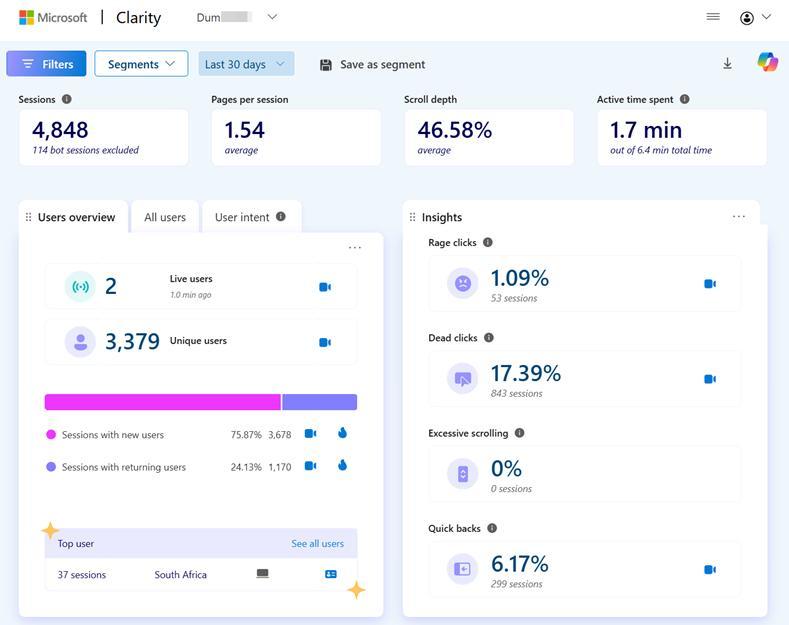This screenshot has height=625, width=789.
Task: Open Users overview more options menu
Action: coord(355,247)
